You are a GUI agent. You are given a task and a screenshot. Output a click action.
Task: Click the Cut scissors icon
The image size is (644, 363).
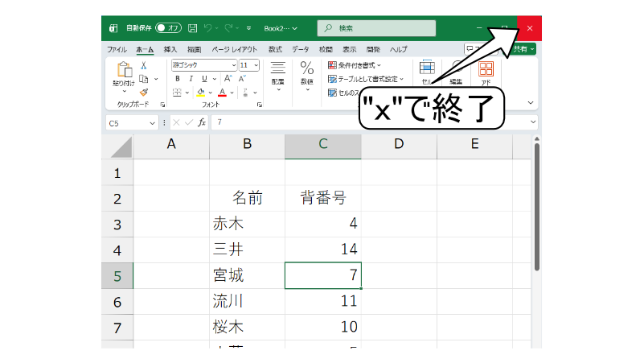(144, 66)
